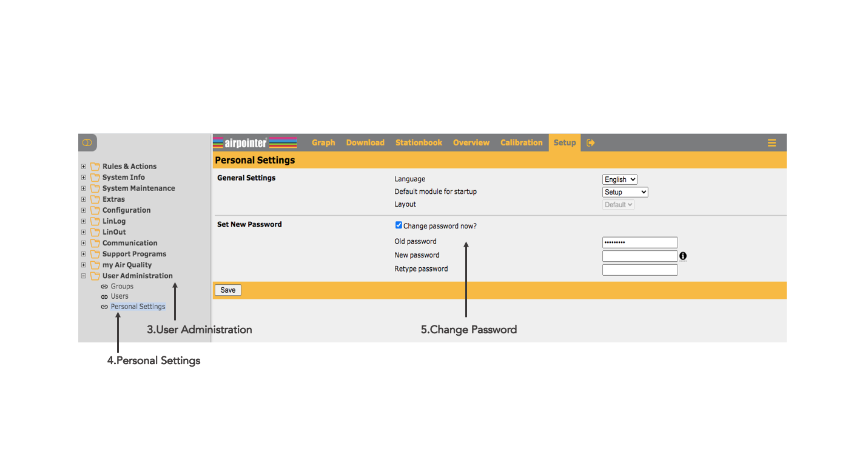Click the logout icon next to Setup
This screenshot has height=463, width=868.
pyautogui.click(x=591, y=143)
